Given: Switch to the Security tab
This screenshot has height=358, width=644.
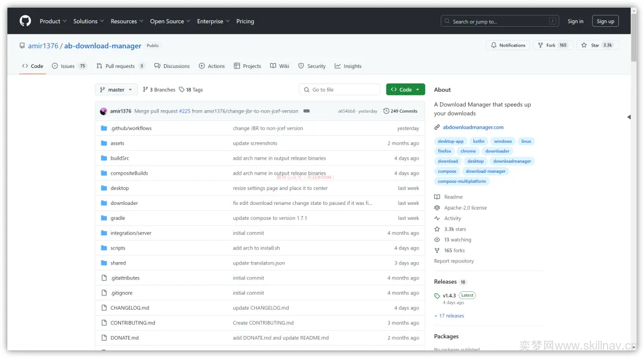Looking at the screenshot, I should [312, 66].
